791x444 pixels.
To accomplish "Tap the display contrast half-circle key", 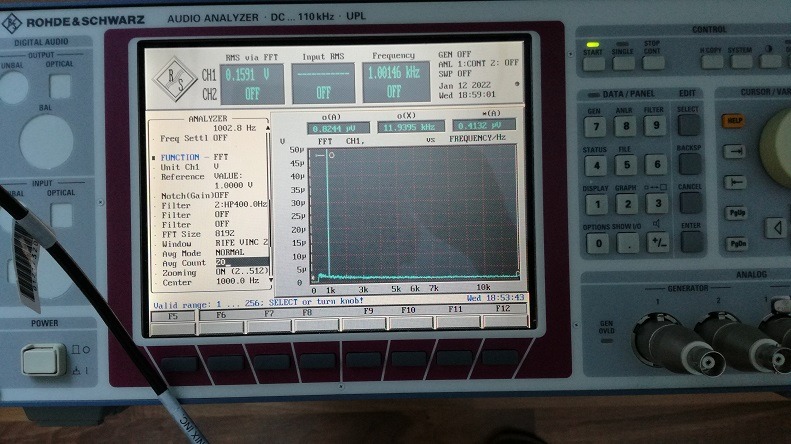I will tap(771, 62).
